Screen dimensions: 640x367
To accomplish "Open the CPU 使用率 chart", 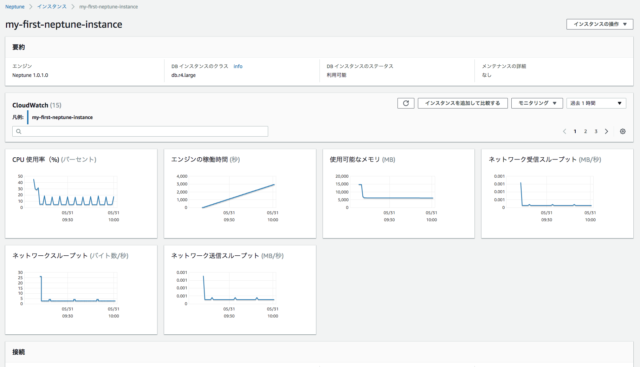I will click(81, 194).
